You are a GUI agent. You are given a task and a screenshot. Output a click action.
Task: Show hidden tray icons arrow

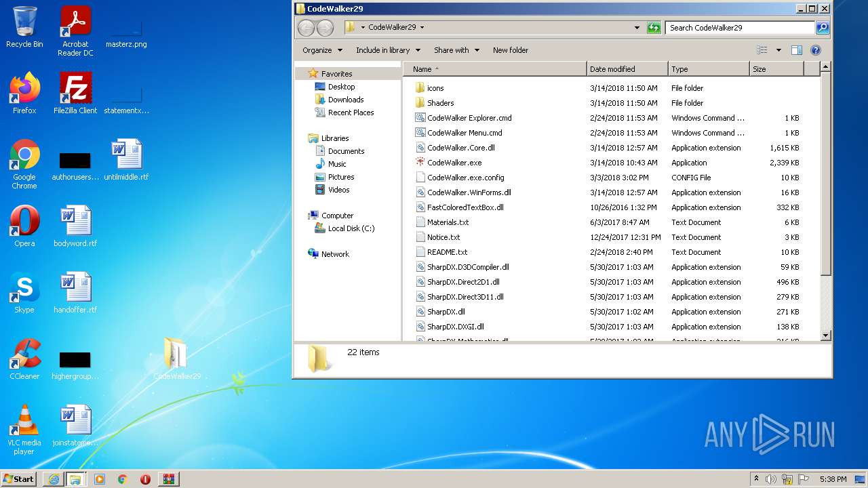coord(756,479)
